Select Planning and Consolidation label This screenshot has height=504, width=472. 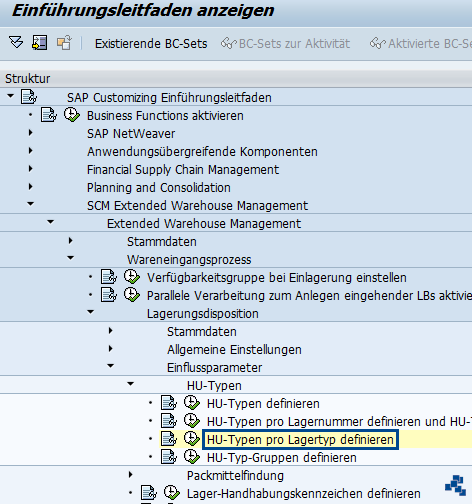click(x=159, y=188)
